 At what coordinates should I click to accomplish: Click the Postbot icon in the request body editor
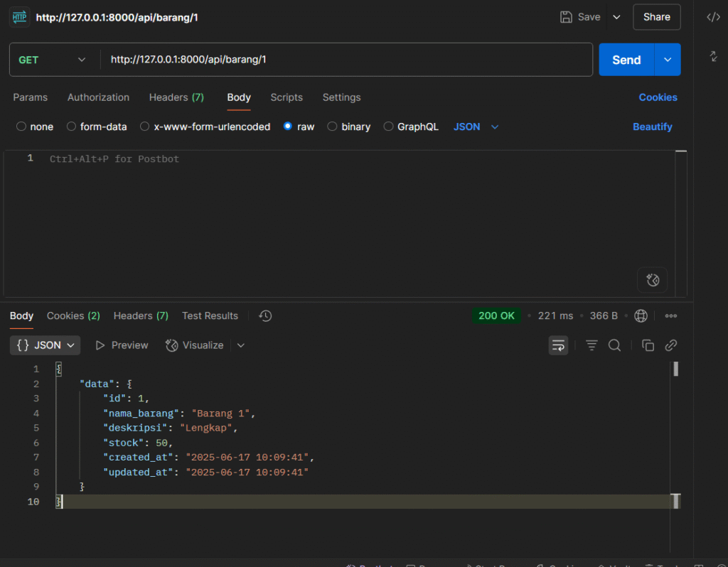[653, 280]
